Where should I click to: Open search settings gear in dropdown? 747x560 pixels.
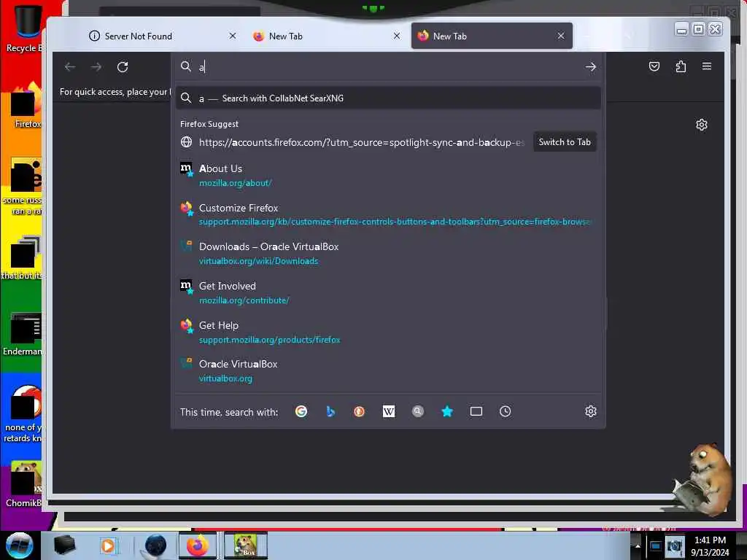[x=591, y=411]
